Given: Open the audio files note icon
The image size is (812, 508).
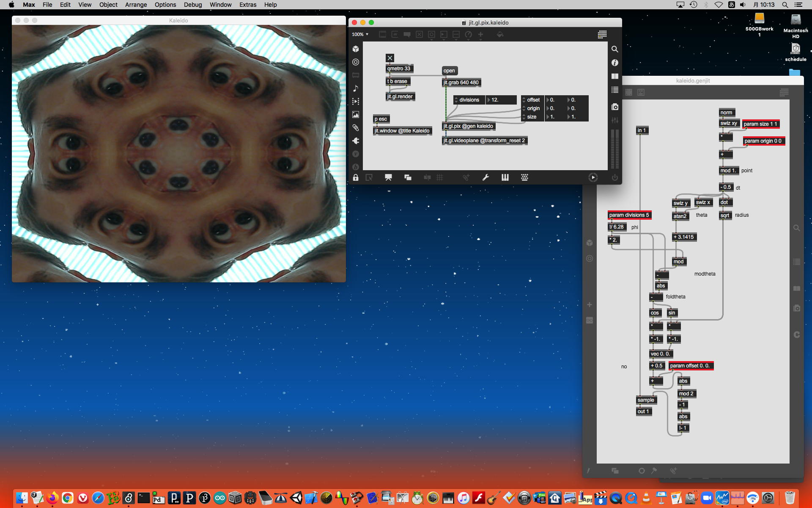Looking at the screenshot, I should point(356,88).
